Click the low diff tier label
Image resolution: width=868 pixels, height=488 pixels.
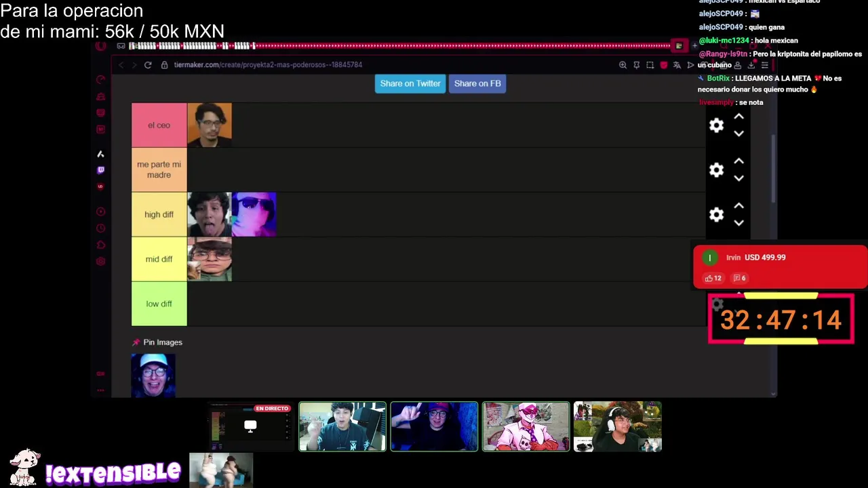pos(159,304)
